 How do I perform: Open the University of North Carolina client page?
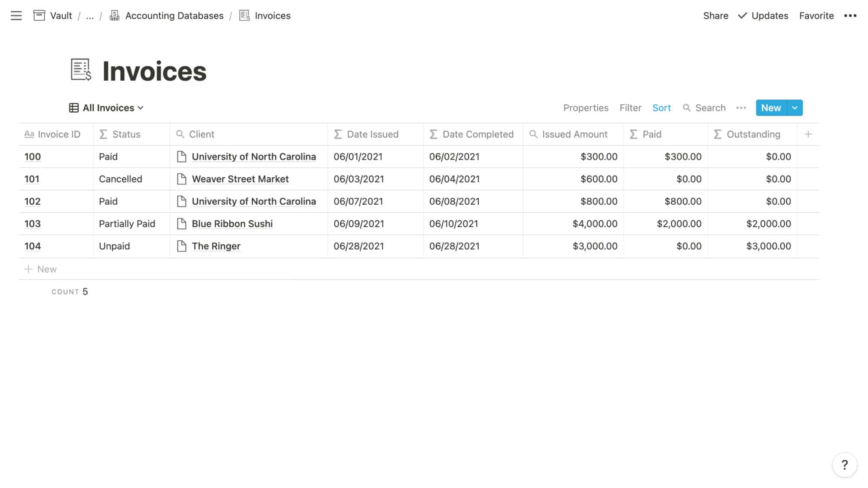tap(253, 157)
